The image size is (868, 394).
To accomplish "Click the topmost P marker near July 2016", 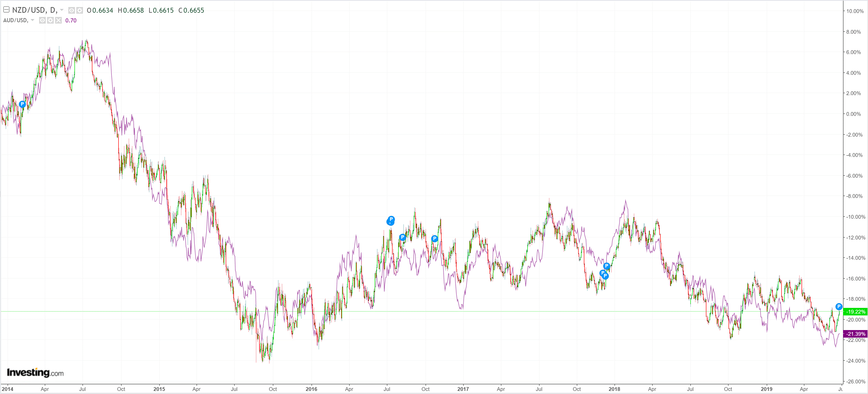I will 391,219.
